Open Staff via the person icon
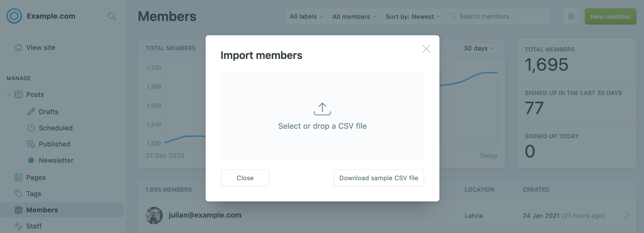 (18, 226)
